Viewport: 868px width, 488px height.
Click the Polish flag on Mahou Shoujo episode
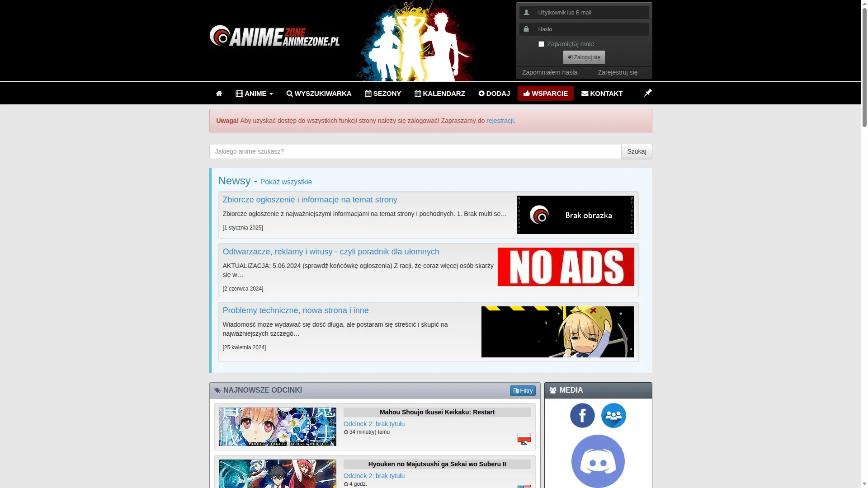tap(524, 438)
